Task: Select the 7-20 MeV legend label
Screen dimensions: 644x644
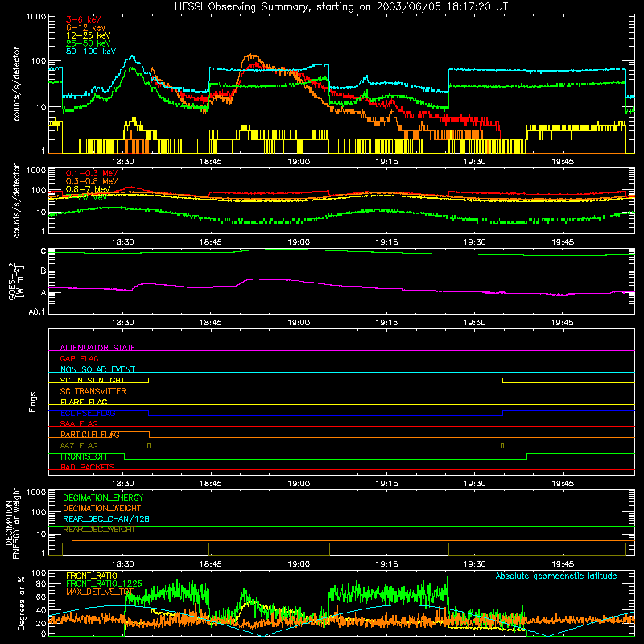Action: (87, 197)
